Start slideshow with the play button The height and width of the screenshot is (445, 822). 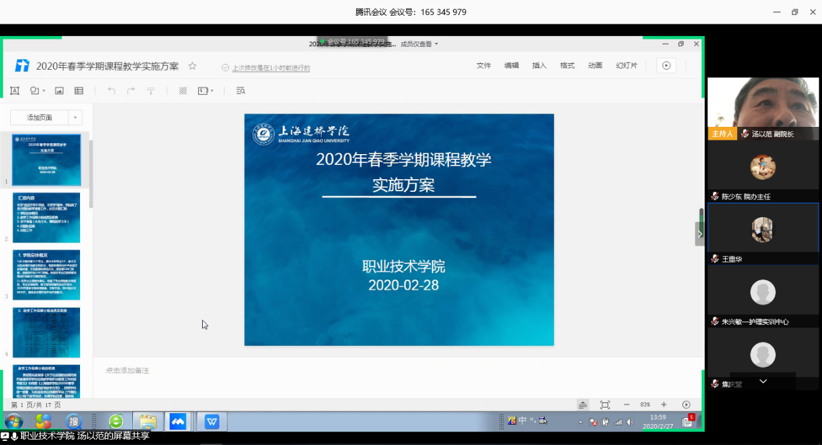coord(666,66)
